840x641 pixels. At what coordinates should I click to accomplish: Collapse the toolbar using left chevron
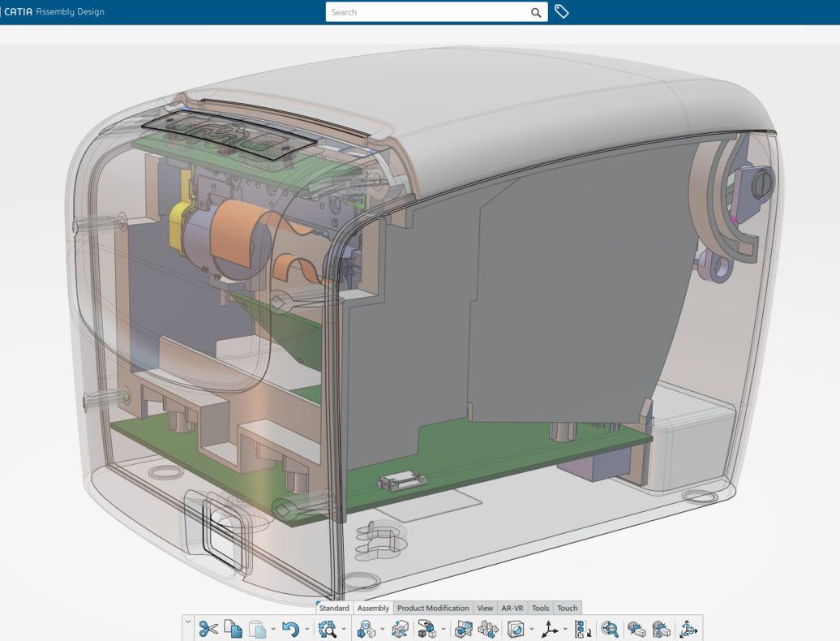point(188,623)
